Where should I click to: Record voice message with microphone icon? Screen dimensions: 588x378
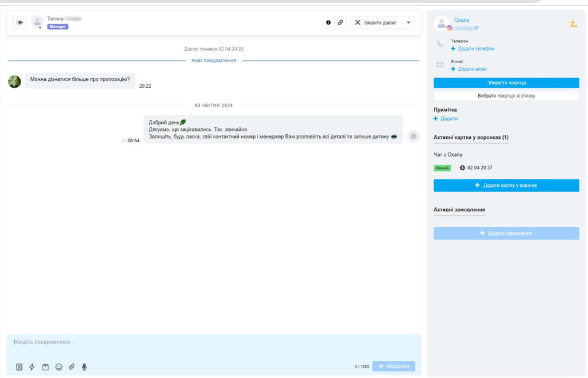click(84, 367)
